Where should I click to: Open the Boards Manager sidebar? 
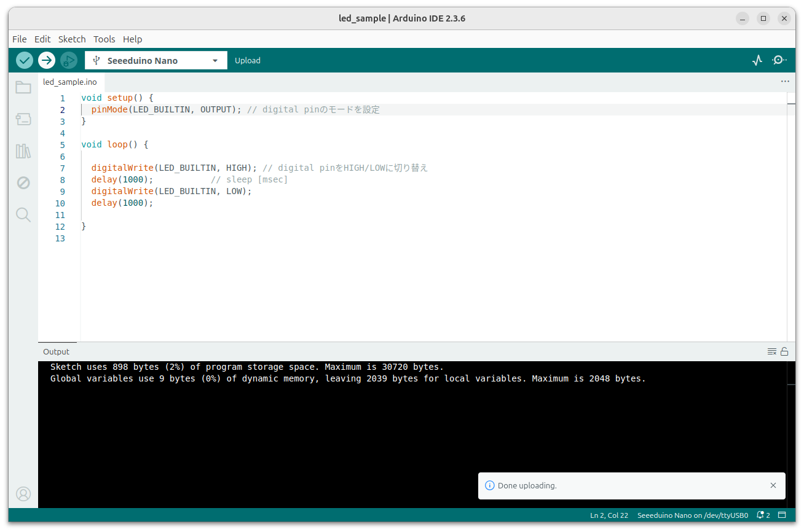point(23,119)
